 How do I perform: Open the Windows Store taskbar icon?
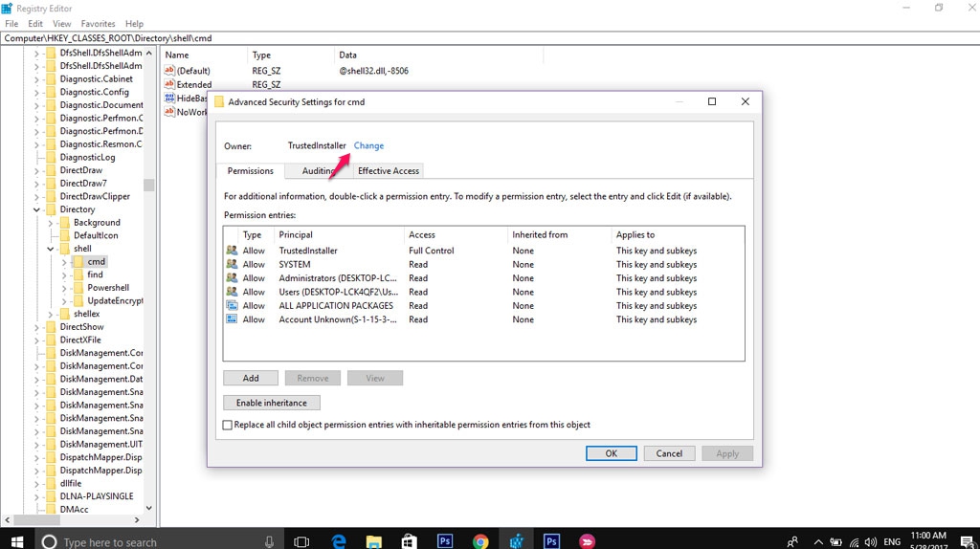[409, 540]
